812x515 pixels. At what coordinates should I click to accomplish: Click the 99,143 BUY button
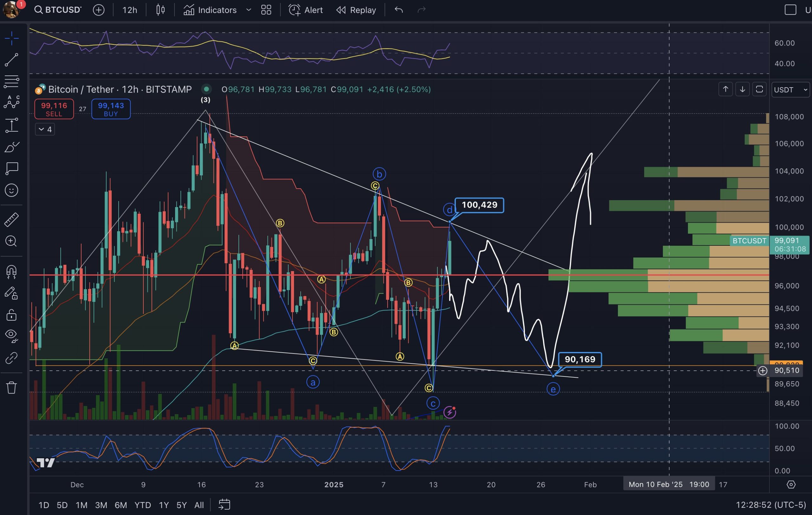pyautogui.click(x=111, y=109)
